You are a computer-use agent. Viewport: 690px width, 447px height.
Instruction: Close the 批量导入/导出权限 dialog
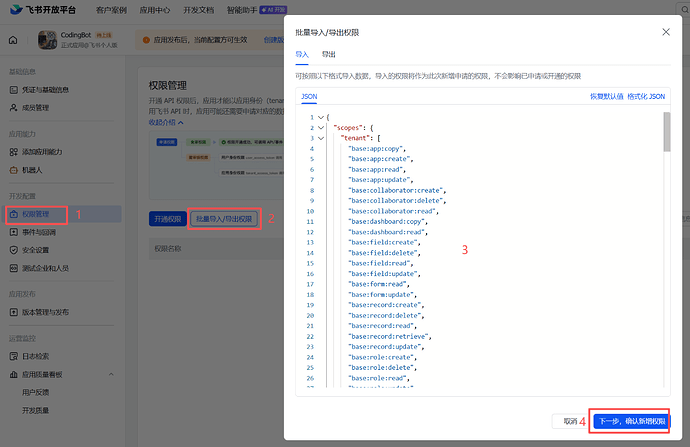point(666,32)
